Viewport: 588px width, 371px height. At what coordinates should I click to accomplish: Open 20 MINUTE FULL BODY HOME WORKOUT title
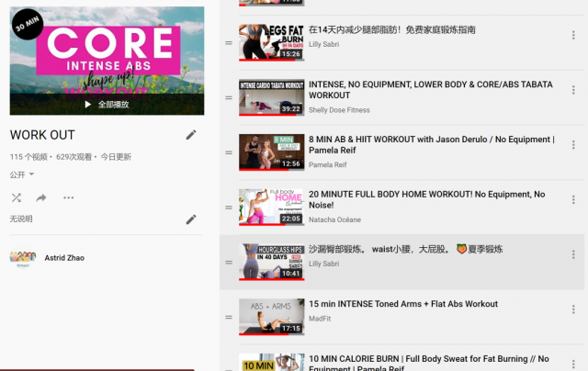point(426,200)
